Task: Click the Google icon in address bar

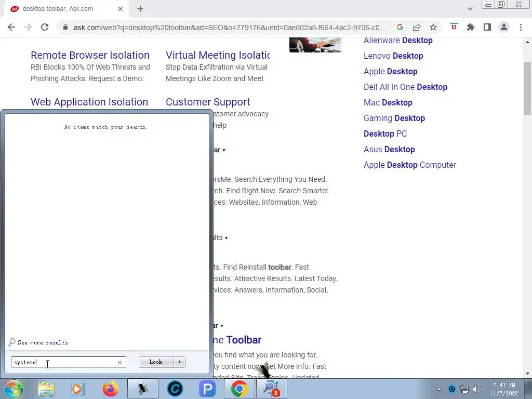Action: click(400, 27)
